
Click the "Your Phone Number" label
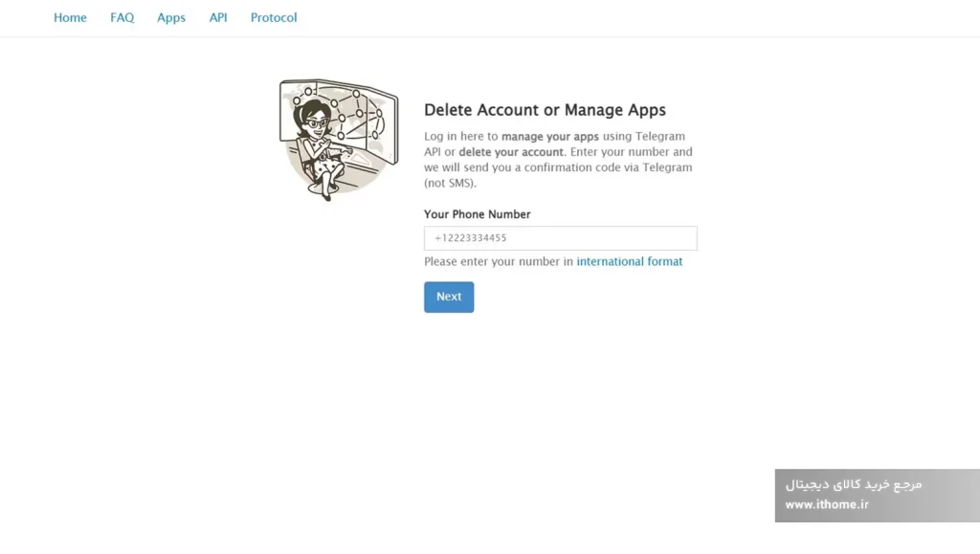pyautogui.click(x=477, y=214)
